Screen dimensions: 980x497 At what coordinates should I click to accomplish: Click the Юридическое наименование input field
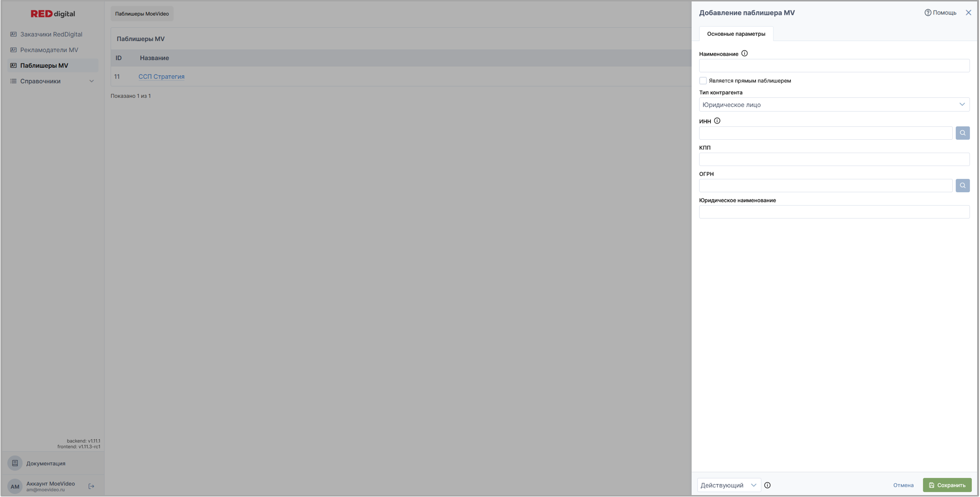point(833,212)
